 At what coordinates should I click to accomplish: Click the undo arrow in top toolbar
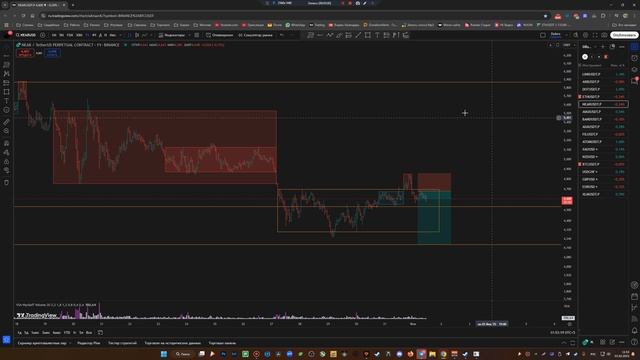pyautogui.click(x=282, y=35)
